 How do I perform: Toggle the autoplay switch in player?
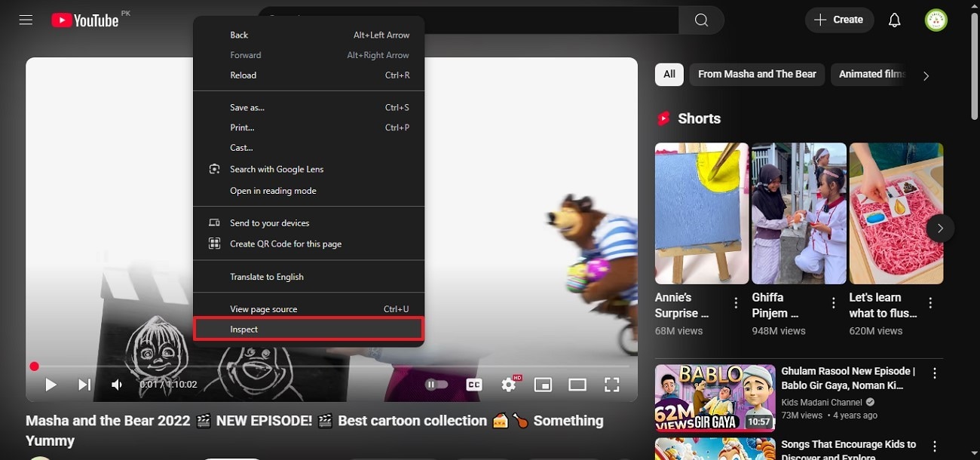(436, 385)
